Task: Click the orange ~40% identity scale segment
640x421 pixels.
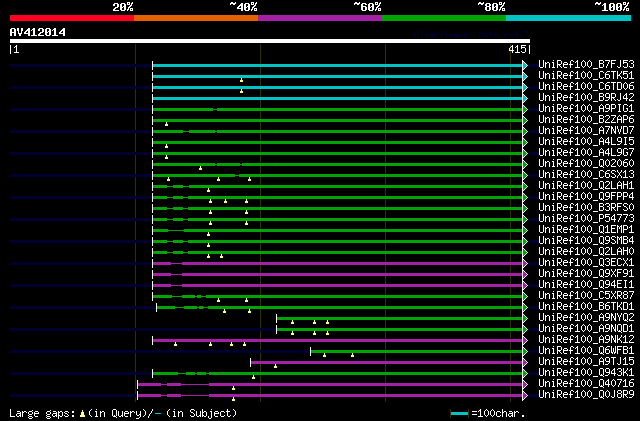Action: coord(196,18)
